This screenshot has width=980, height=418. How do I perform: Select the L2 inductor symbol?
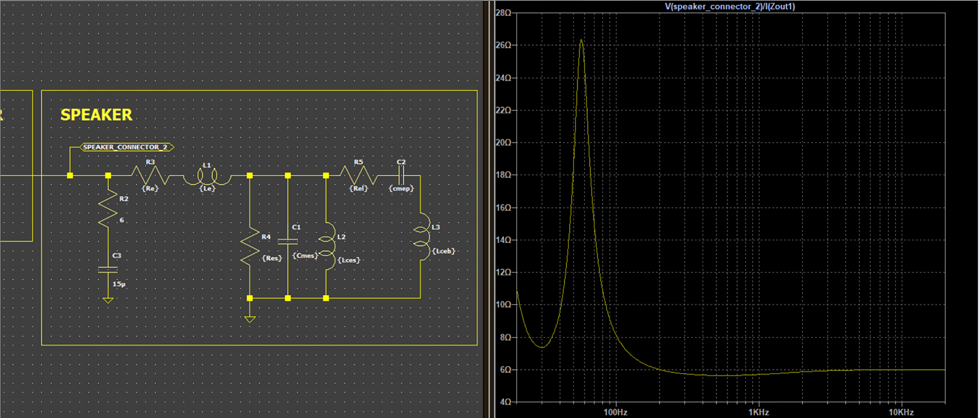point(327,246)
